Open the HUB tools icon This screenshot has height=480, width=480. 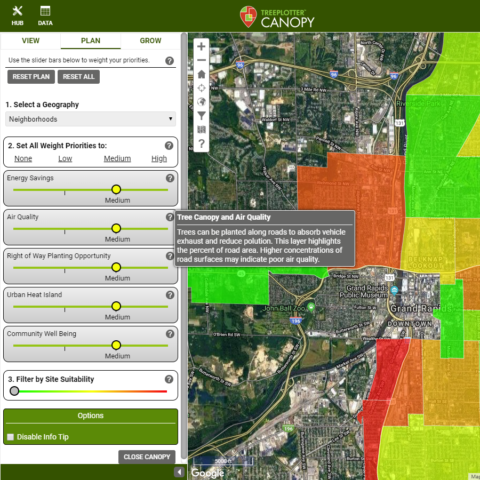[17, 15]
